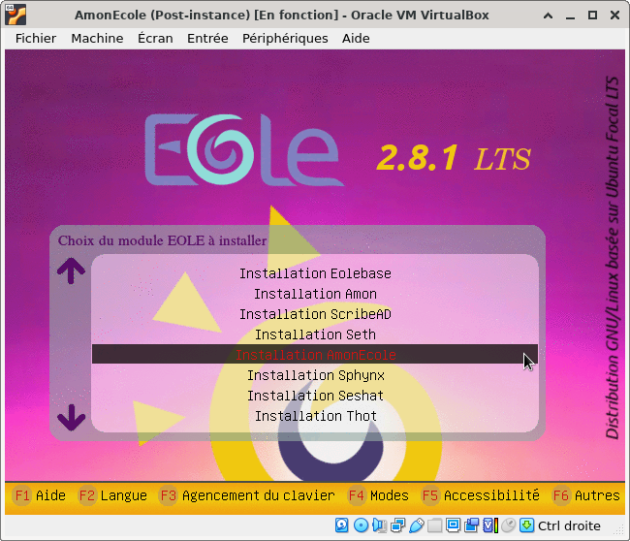Select Installation Thot

tap(315, 416)
